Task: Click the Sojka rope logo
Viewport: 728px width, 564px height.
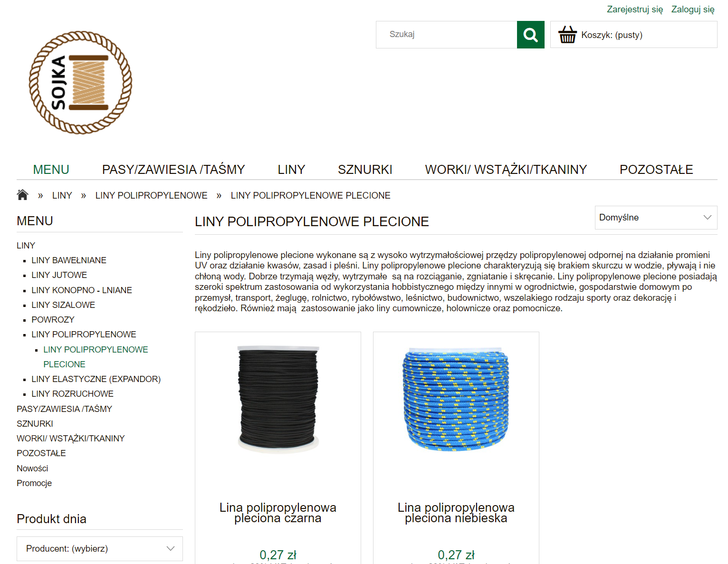Action: coord(80,83)
